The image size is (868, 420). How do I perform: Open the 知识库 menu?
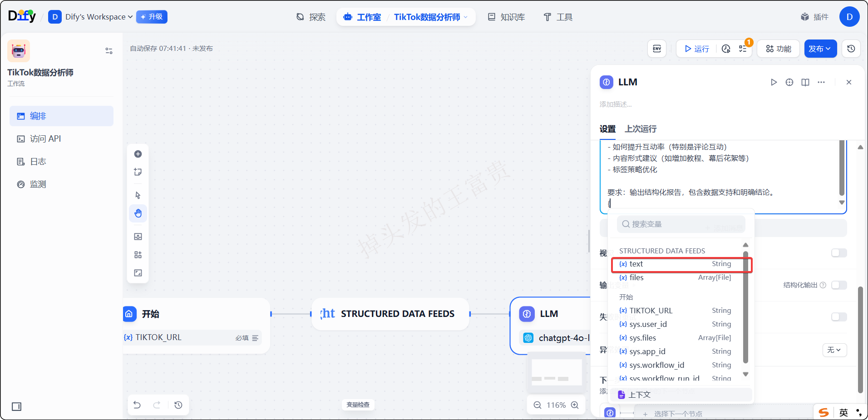coord(506,17)
